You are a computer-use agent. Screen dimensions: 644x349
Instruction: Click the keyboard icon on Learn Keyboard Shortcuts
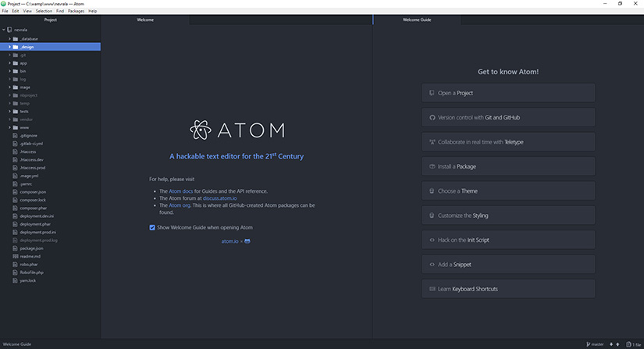click(x=432, y=289)
